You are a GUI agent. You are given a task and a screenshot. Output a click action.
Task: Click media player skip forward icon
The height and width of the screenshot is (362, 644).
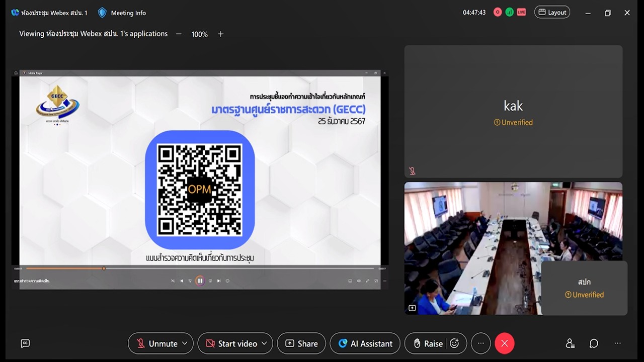(210, 281)
